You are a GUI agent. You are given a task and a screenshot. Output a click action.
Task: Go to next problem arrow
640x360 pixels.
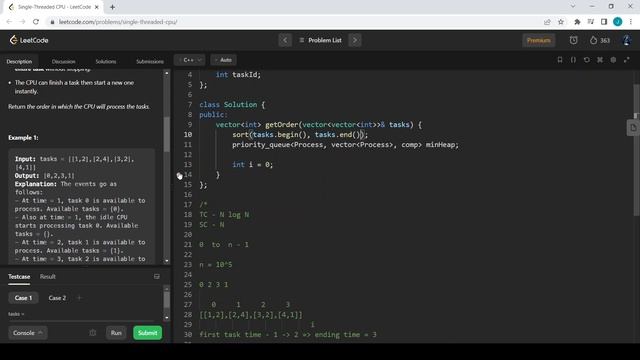click(355, 40)
